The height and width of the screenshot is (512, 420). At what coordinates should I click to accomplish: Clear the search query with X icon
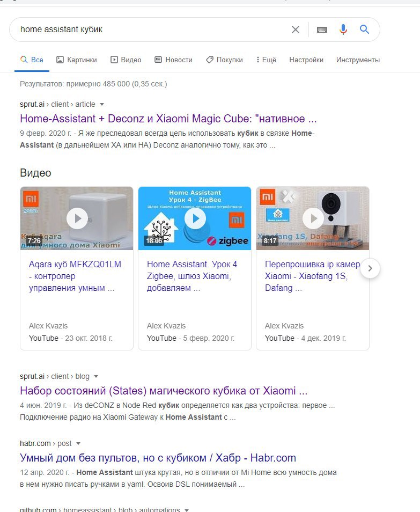point(296,30)
